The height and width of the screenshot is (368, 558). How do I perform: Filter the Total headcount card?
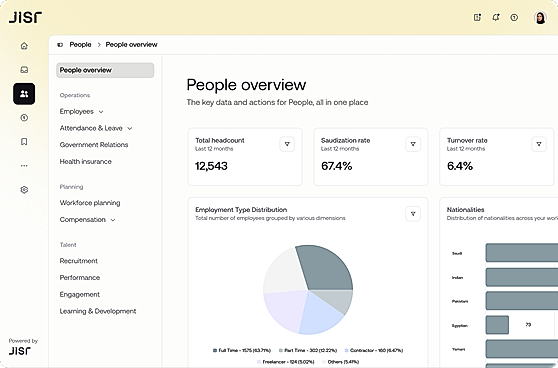(x=287, y=144)
